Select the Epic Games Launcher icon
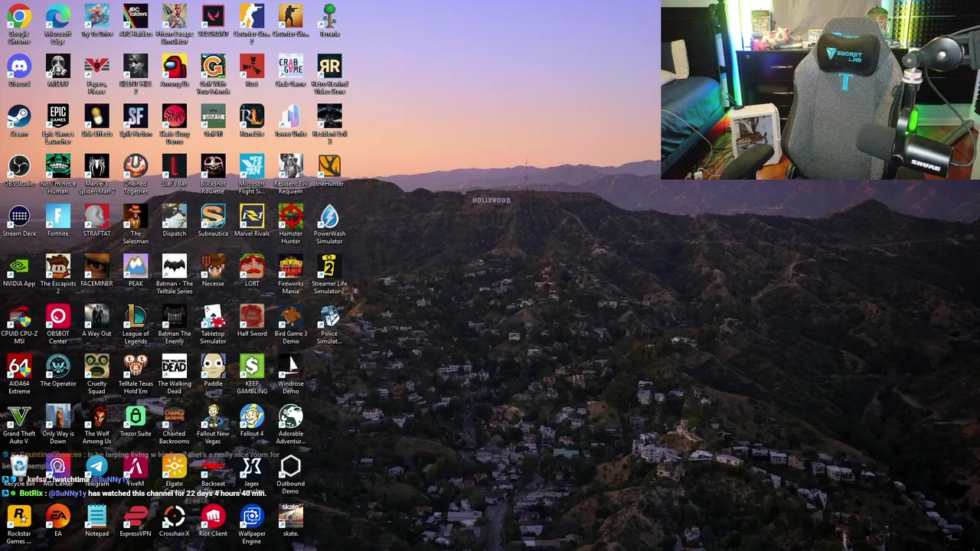 pyautogui.click(x=58, y=124)
